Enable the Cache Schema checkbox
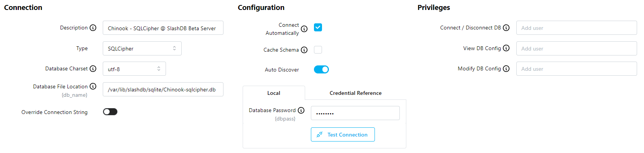 [318, 50]
